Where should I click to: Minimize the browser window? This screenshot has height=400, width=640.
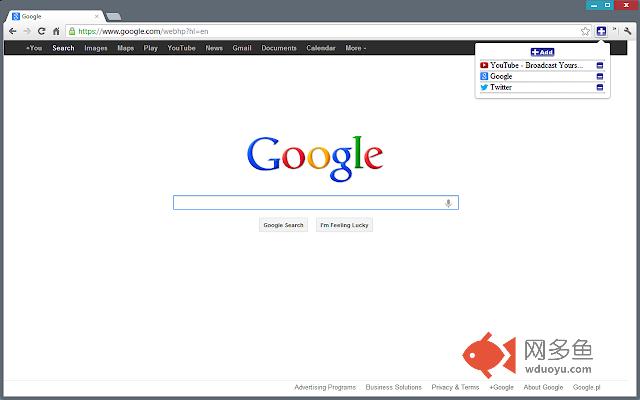point(594,5)
